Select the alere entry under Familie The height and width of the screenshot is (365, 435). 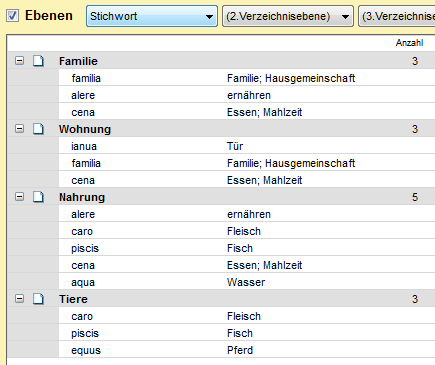pos(247,95)
